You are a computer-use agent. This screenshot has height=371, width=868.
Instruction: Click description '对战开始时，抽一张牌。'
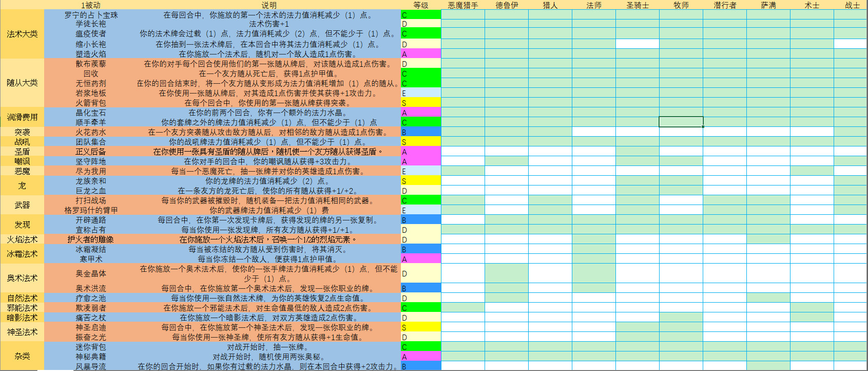point(269,347)
